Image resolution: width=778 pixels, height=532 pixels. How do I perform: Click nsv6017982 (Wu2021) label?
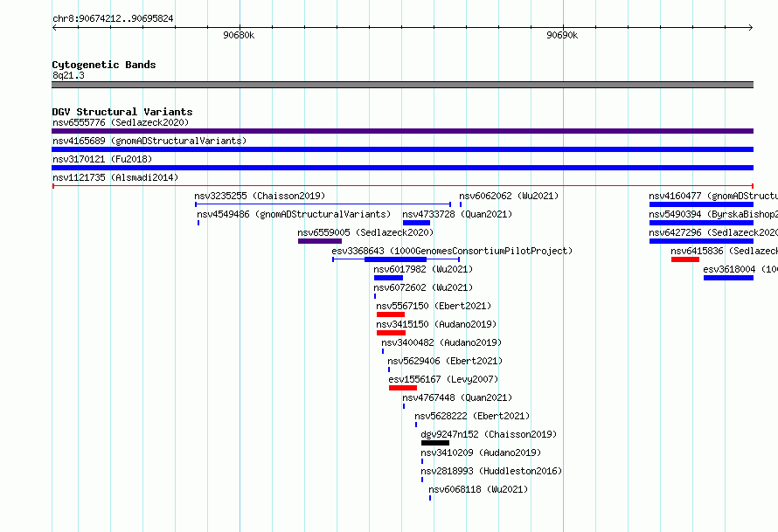pos(423,269)
